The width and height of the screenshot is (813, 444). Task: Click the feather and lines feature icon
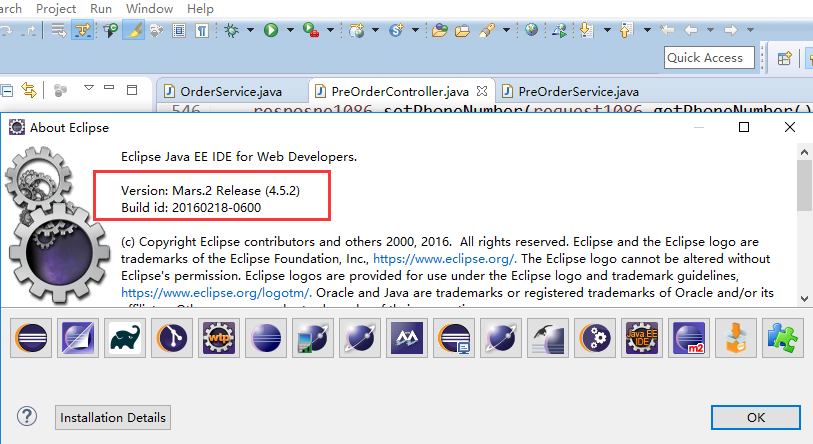click(x=548, y=338)
